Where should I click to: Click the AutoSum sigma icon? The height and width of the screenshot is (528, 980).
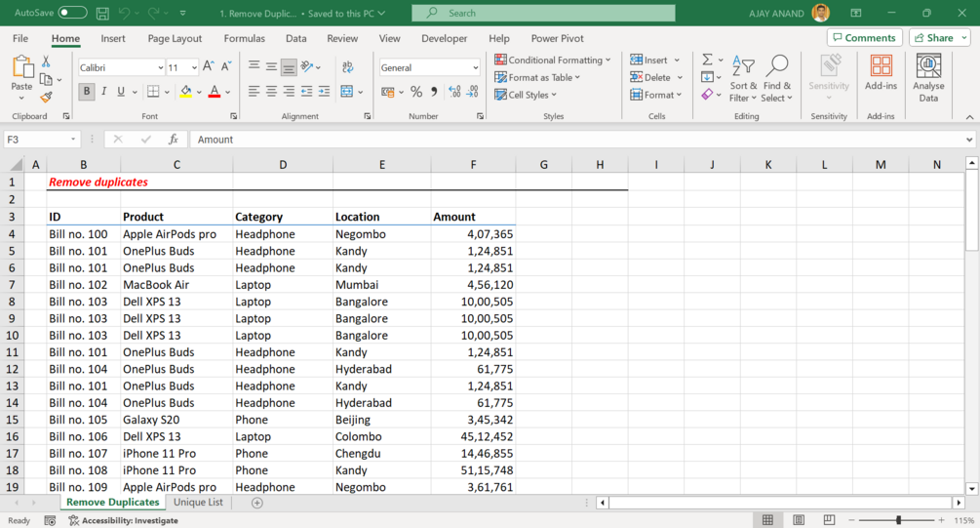click(707, 60)
